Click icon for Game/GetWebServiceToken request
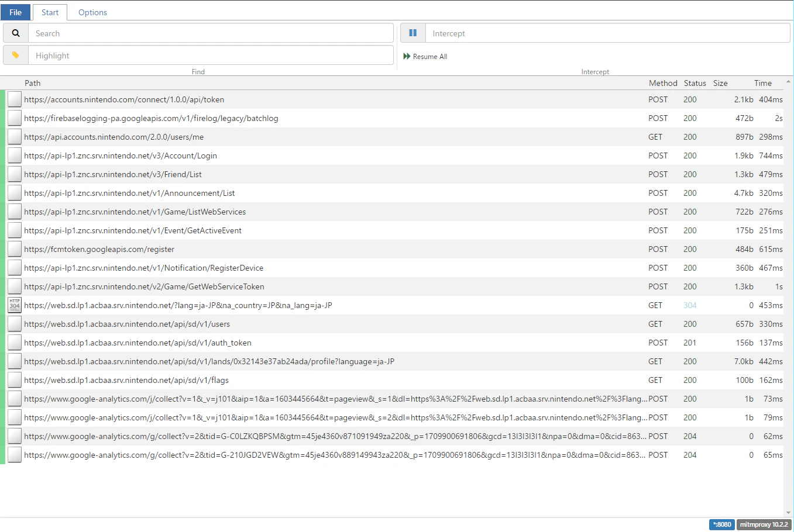Viewport: 794px width, 532px height. click(15, 286)
